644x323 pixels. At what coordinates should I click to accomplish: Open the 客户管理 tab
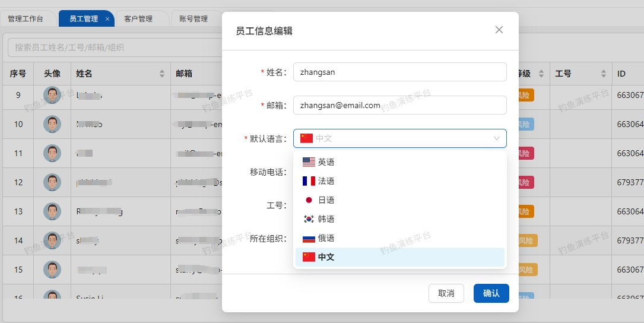point(138,19)
